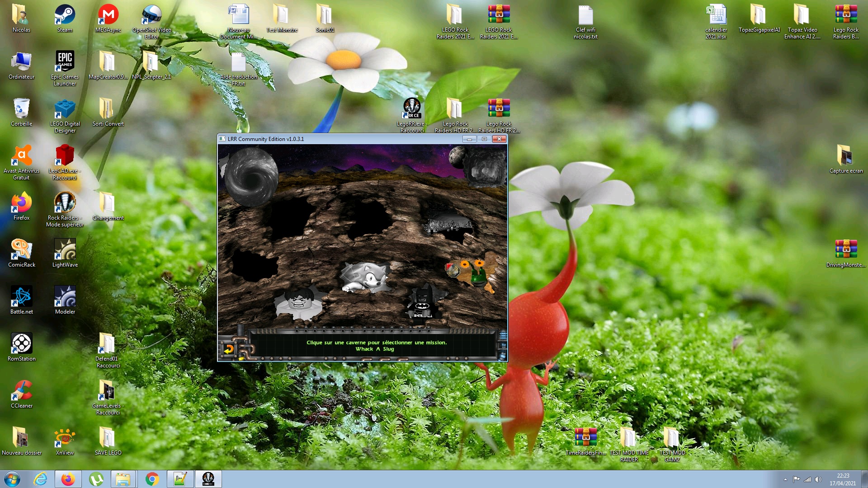Select the Firefox desktop shortcut
Viewport: 868px width, 488px height.
[x=21, y=206]
